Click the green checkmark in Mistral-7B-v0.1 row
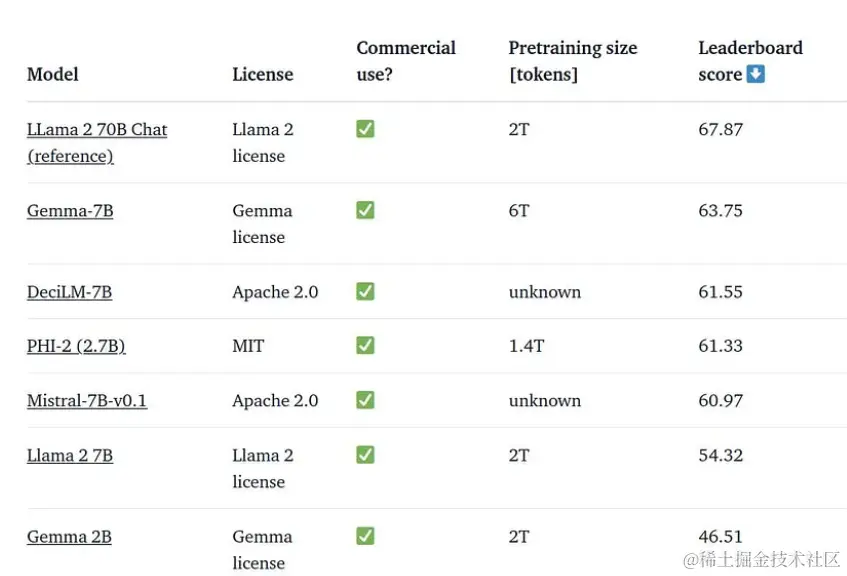Viewport: 847px width, 576px height. (x=365, y=400)
